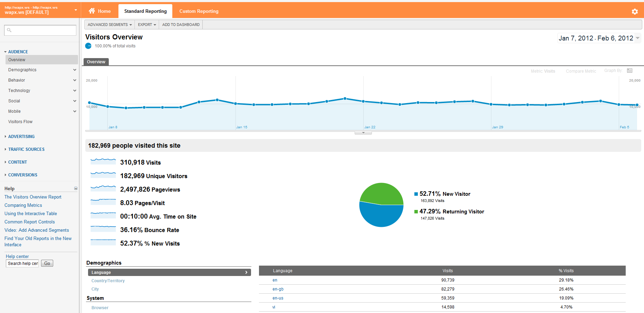Open the date range dropdown

click(x=637, y=38)
